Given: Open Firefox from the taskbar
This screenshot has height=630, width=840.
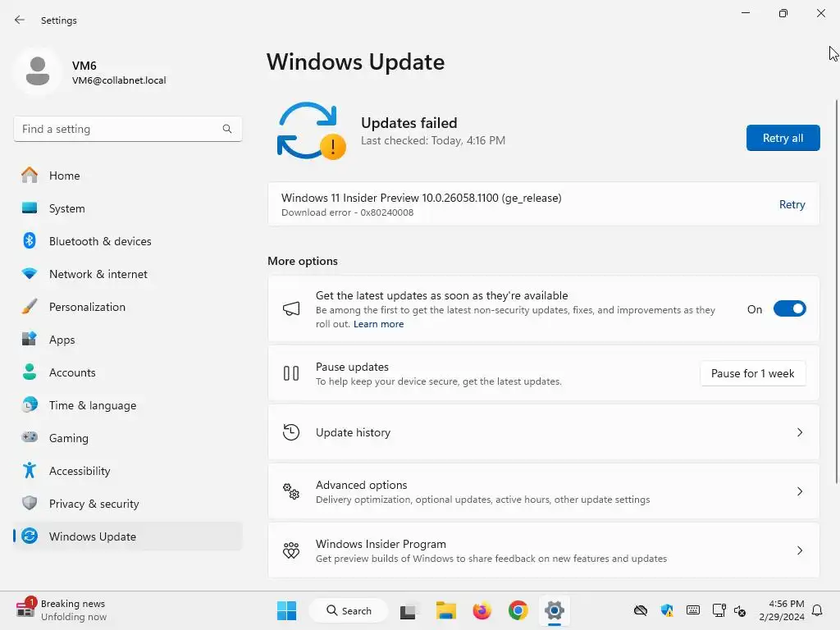Looking at the screenshot, I should tap(482, 610).
